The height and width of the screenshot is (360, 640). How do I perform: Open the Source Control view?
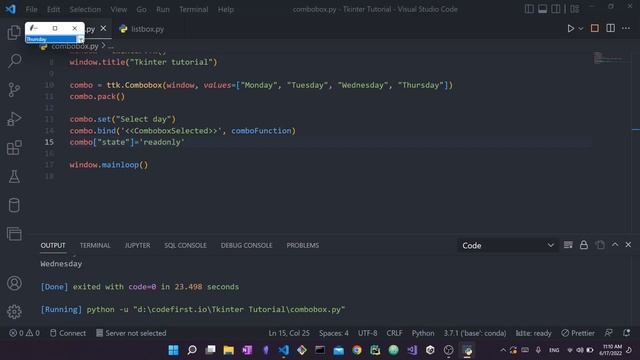tap(14, 90)
